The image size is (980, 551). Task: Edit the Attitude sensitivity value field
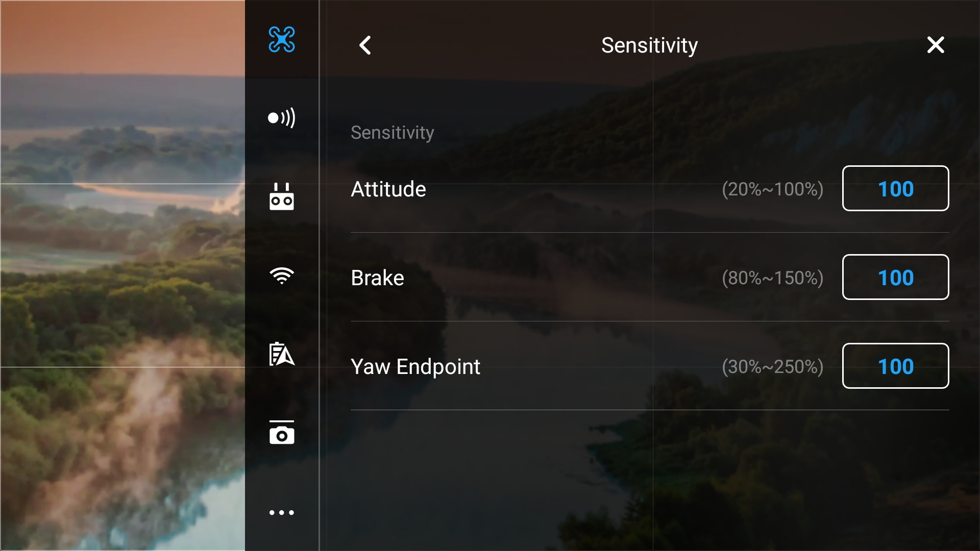895,188
